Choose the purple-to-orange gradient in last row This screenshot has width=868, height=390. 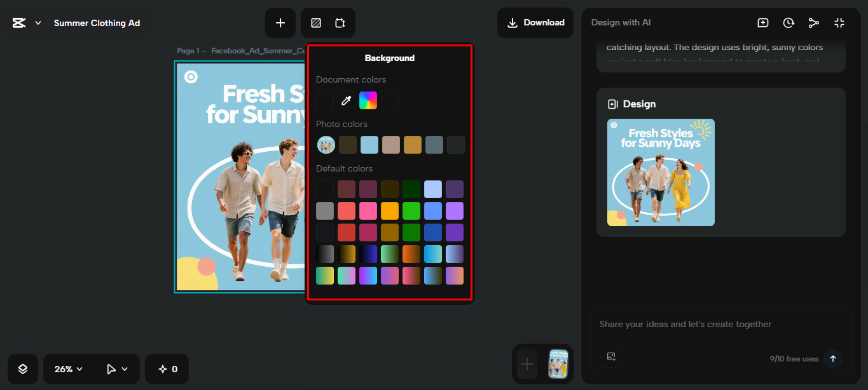tap(455, 276)
